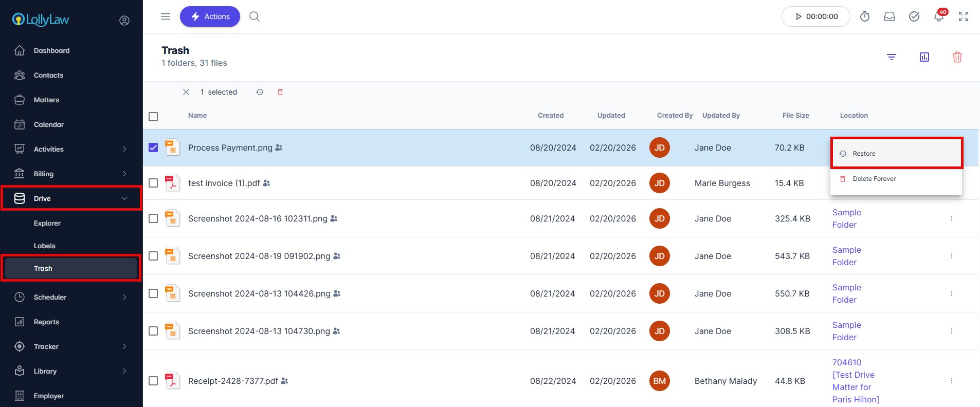This screenshot has height=407, width=980.
Task: Choose Delete Forever from the context menu
Action: (896, 179)
